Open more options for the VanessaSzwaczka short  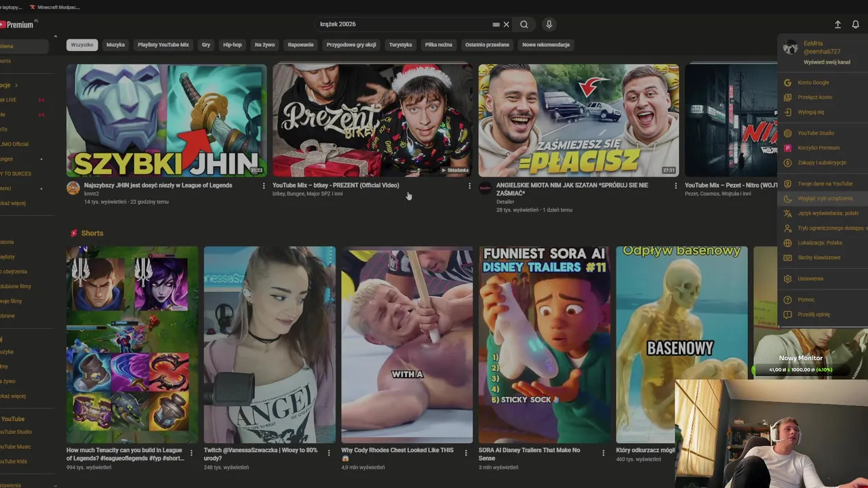click(329, 453)
